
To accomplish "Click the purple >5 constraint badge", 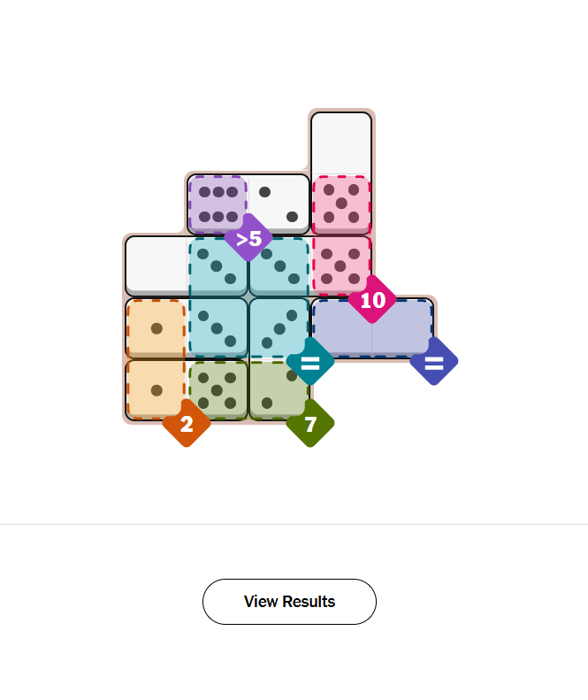I will 248,239.
